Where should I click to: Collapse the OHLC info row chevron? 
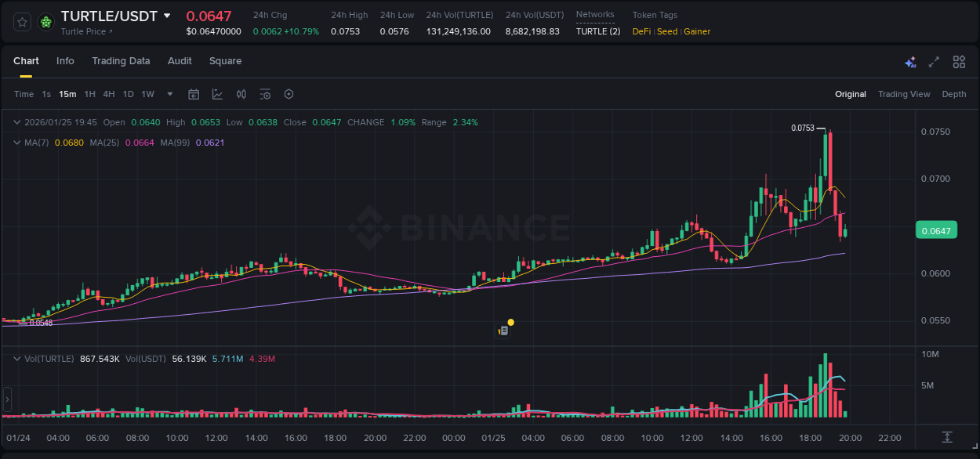(x=17, y=122)
